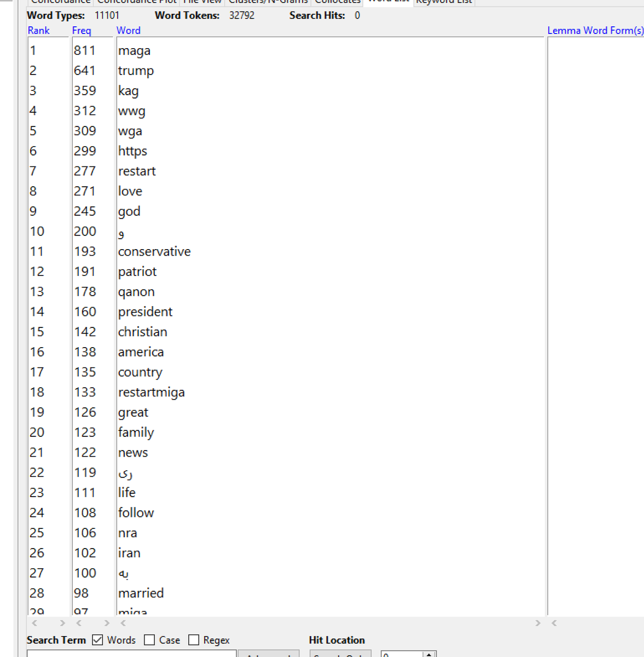Select the word 'life'
Image resolution: width=644 pixels, height=657 pixels.
pos(126,493)
